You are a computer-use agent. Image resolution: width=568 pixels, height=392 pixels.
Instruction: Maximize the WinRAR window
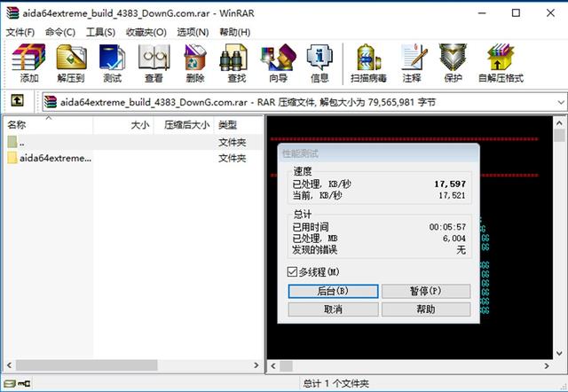(516, 13)
